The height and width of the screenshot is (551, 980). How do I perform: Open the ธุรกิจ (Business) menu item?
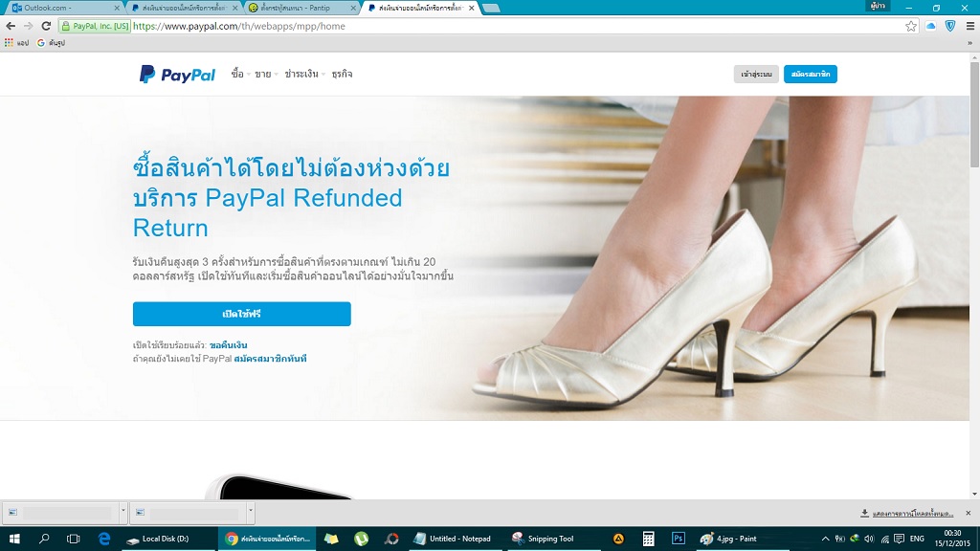[342, 74]
